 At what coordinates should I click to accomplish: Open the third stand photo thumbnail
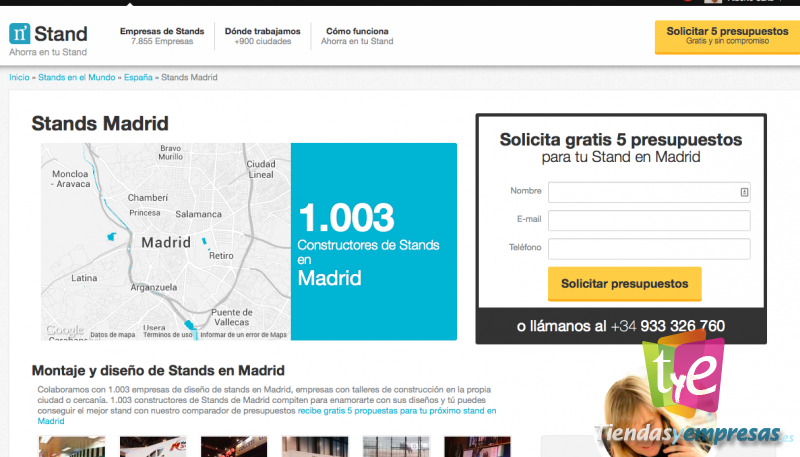pyautogui.click(x=234, y=446)
